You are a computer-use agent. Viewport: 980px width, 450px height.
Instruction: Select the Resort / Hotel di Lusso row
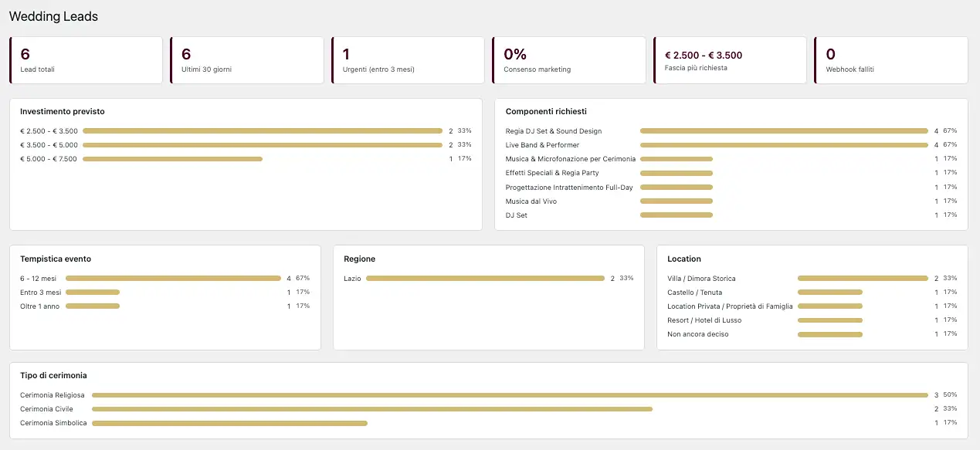point(812,320)
